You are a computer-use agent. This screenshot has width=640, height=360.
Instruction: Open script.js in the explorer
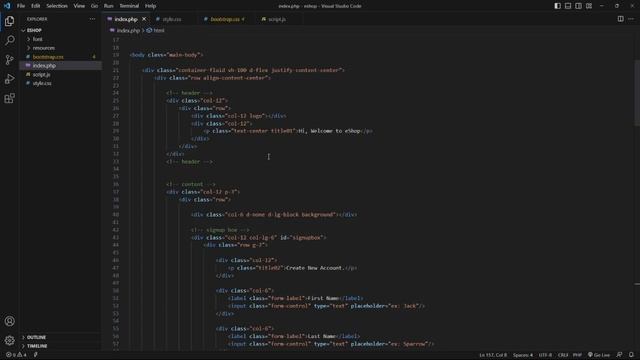point(42,75)
